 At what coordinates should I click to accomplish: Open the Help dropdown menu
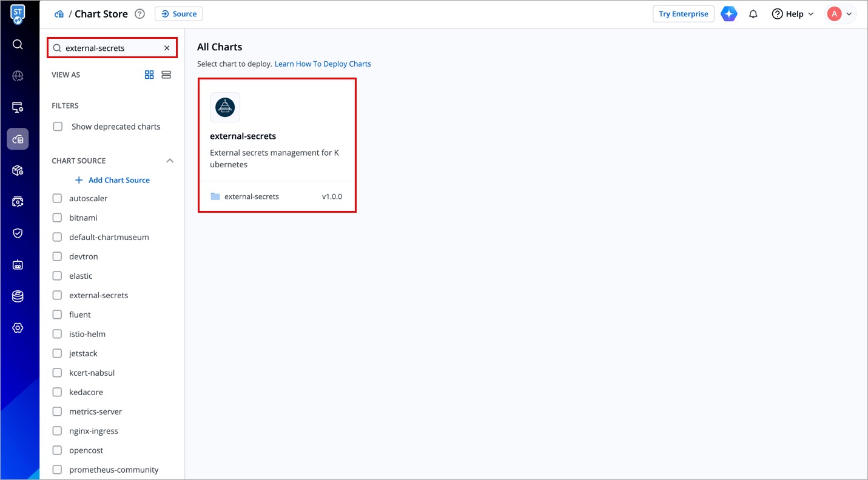pyautogui.click(x=793, y=14)
